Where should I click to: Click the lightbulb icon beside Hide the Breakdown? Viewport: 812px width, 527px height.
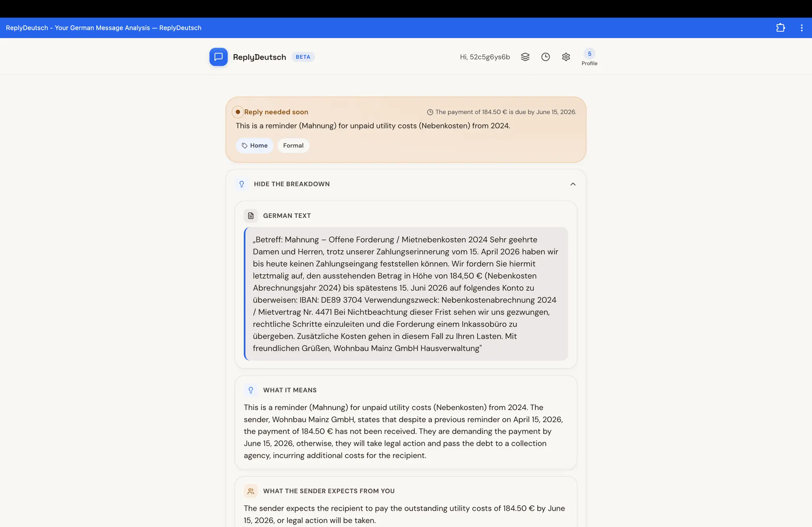pos(241,184)
